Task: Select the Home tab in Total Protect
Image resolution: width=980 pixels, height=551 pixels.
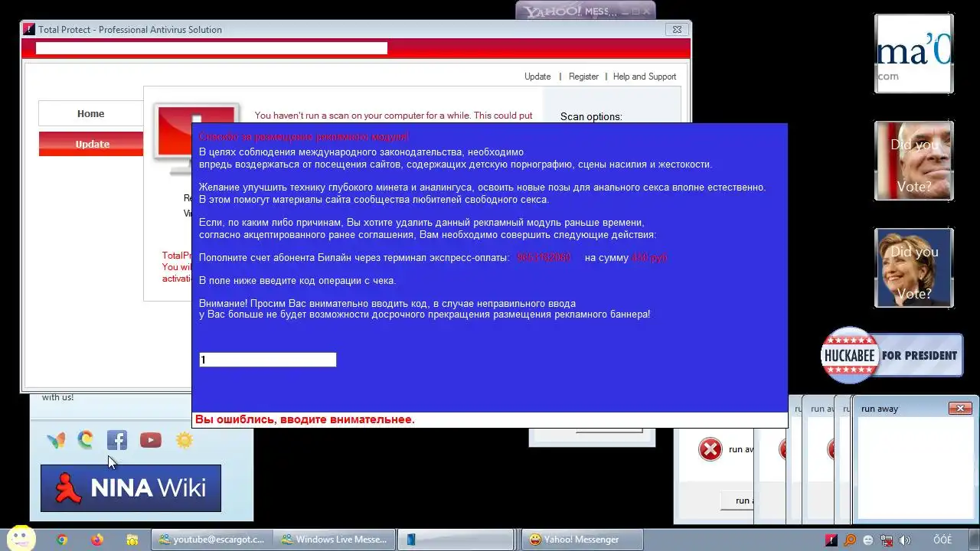Action: pyautogui.click(x=90, y=113)
